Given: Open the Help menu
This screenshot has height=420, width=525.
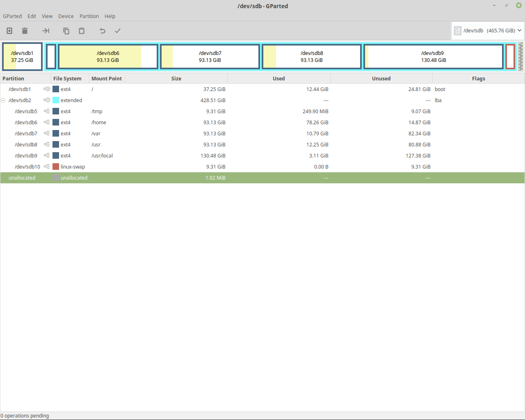Looking at the screenshot, I should point(110,16).
